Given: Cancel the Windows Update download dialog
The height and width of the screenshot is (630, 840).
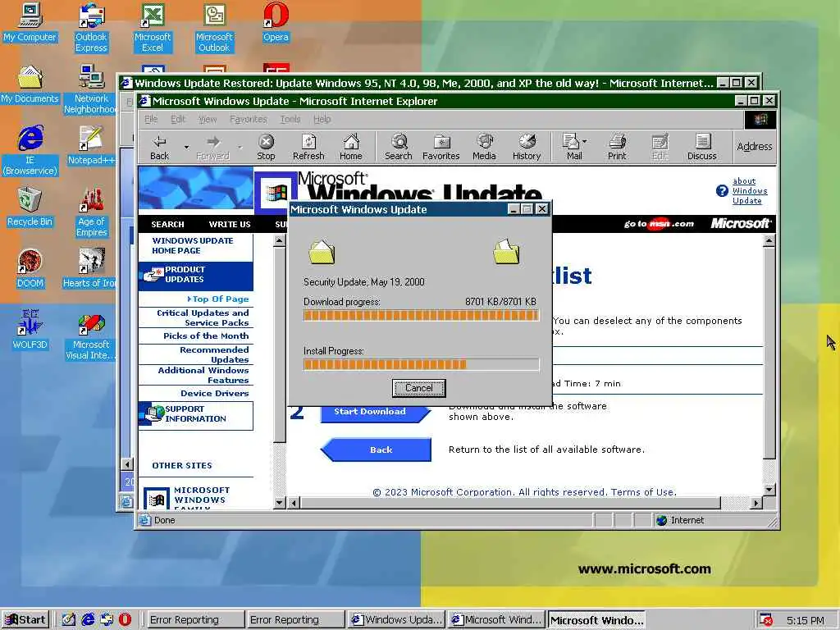Looking at the screenshot, I should [x=418, y=388].
